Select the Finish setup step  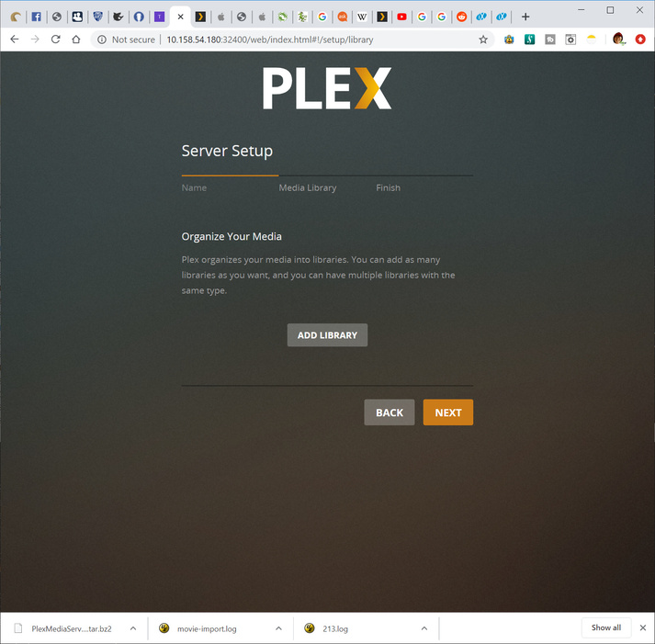(388, 188)
